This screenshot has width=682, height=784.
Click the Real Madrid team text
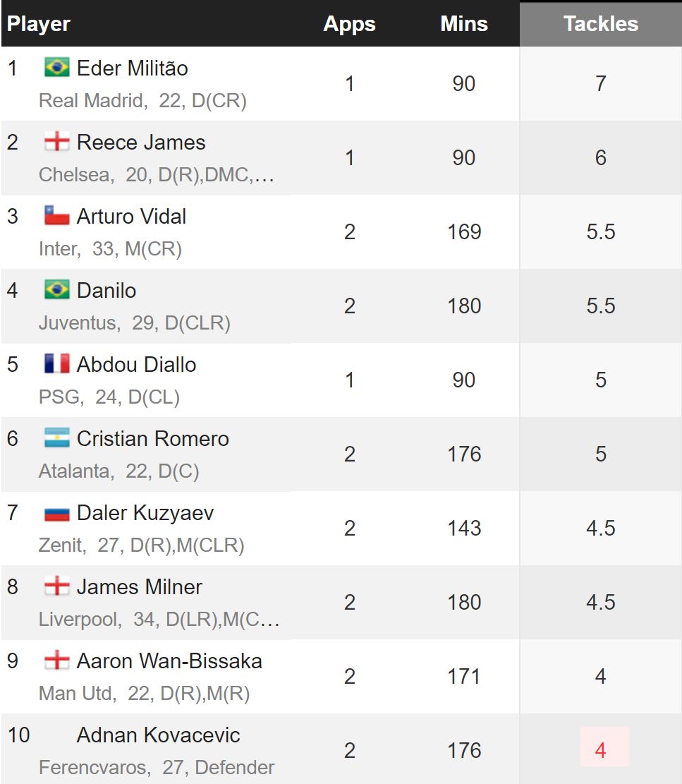point(91,100)
